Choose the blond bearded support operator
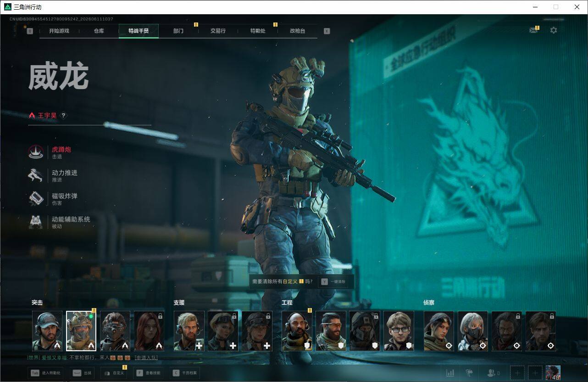The width and height of the screenshot is (588, 382). [x=189, y=331]
